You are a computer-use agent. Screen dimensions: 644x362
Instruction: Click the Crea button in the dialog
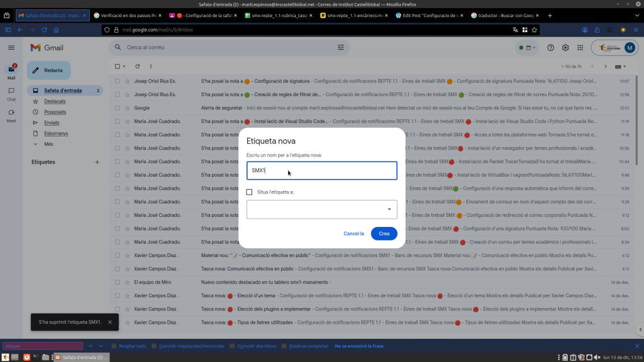[384, 233]
